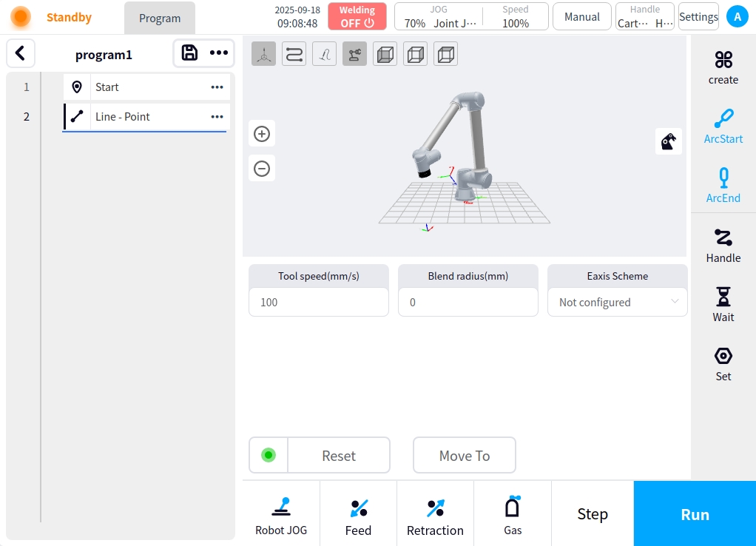Click the Tool speed input field
756x546 pixels.
pyautogui.click(x=318, y=302)
